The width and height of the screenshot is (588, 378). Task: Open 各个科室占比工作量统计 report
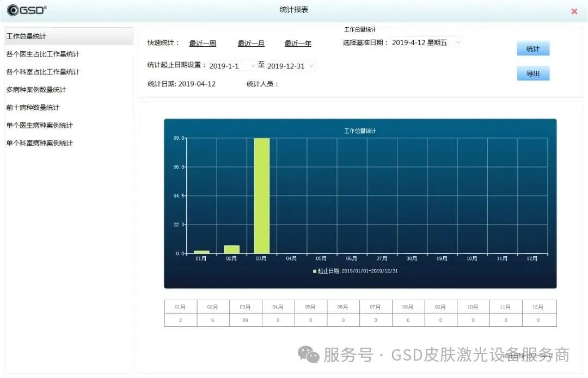pos(44,72)
